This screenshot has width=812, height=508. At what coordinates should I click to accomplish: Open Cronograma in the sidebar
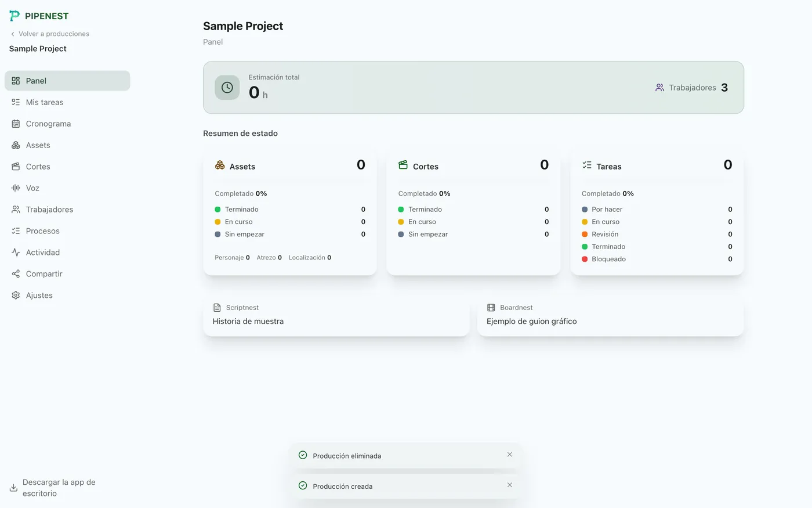tap(67, 124)
